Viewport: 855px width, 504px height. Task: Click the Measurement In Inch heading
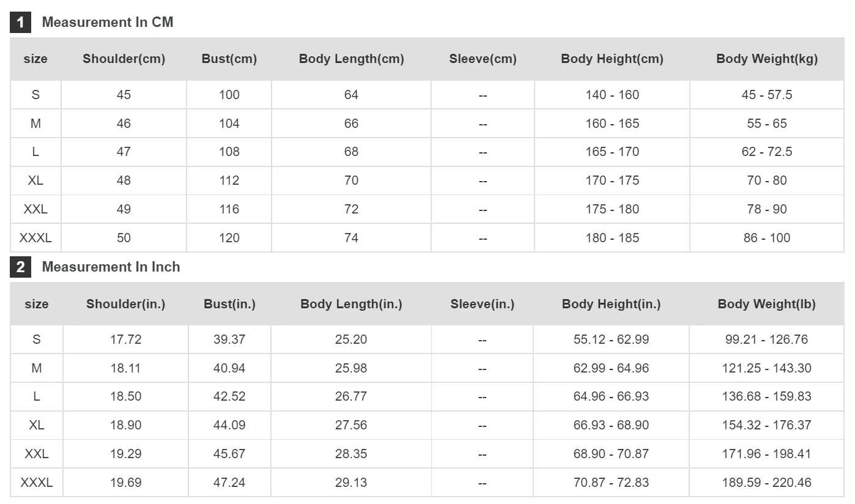111,267
